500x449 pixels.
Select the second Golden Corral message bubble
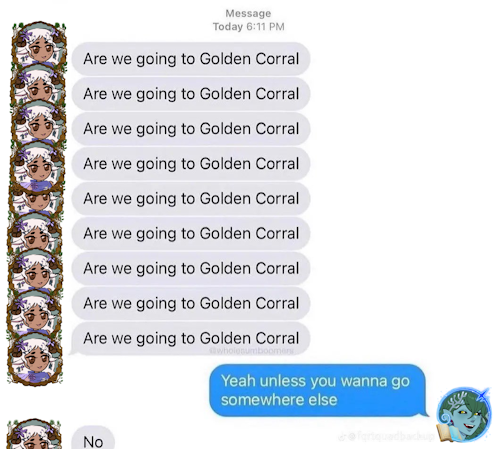click(x=191, y=94)
